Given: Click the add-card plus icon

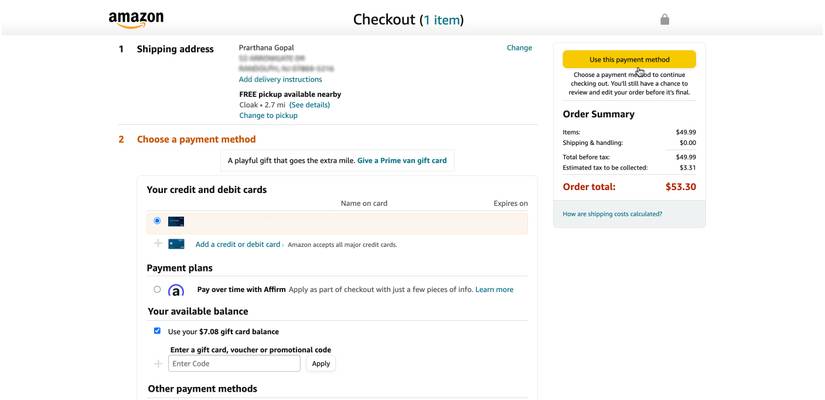Looking at the screenshot, I should click(x=158, y=244).
